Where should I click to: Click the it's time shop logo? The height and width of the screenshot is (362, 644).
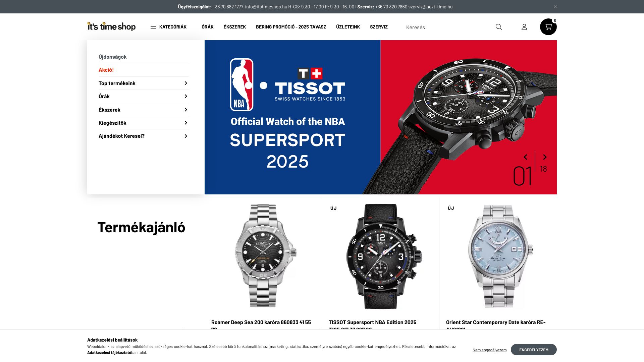pyautogui.click(x=111, y=26)
